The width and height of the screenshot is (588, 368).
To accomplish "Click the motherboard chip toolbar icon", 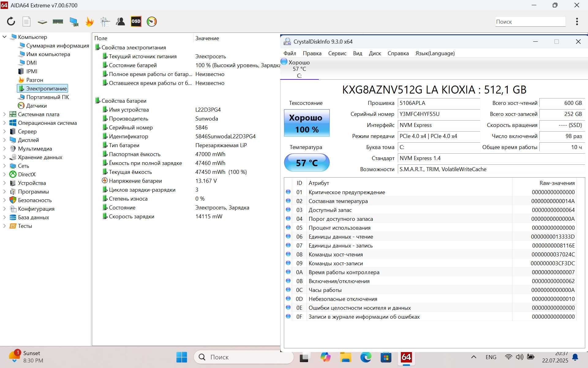I will tap(42, 22).
